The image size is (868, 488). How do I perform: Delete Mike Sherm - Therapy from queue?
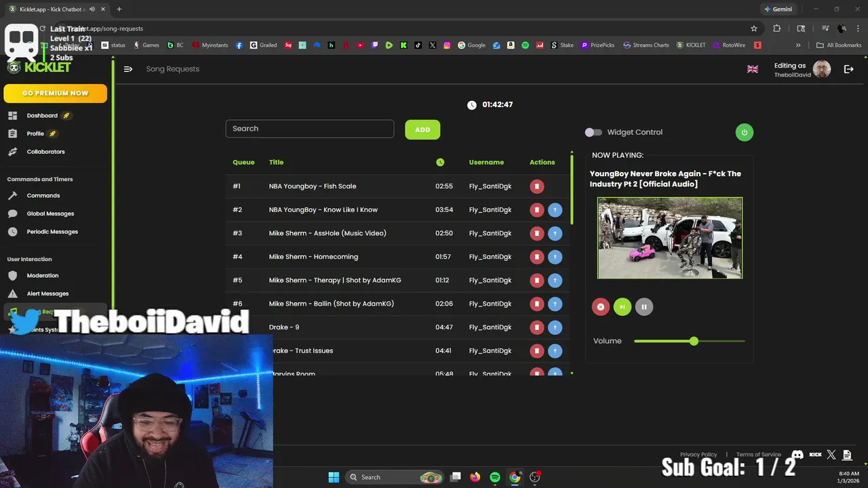pyautogui.click(x=536, y=280)
